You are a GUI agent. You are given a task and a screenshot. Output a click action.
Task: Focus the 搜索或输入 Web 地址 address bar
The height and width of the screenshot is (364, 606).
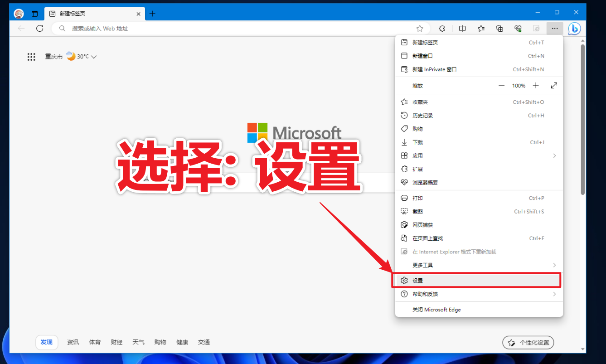(x=240, y=29)
